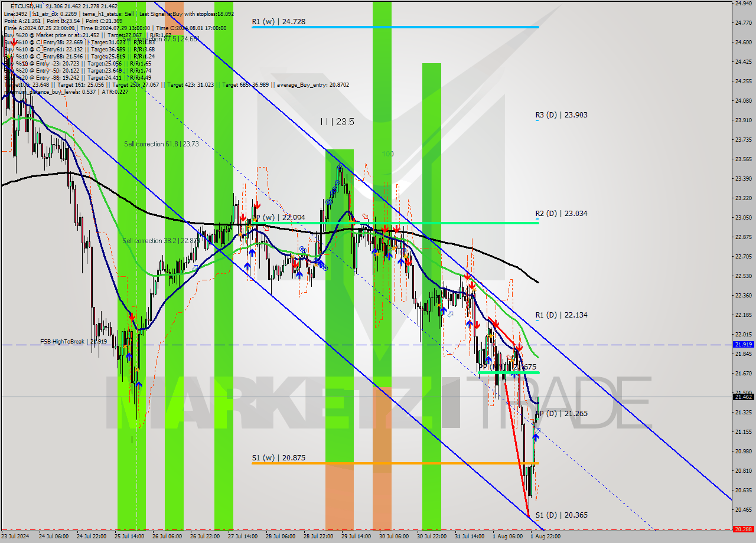Click the 21.670 price axis value
Viewport: 756px width, 543px height.
[742, 374]
